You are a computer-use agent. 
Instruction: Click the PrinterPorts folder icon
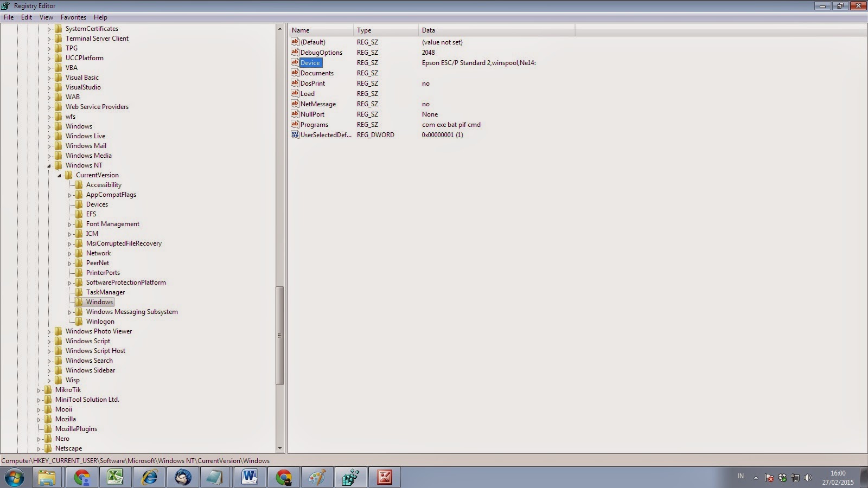pyautogui.click(x=79, y=273)
